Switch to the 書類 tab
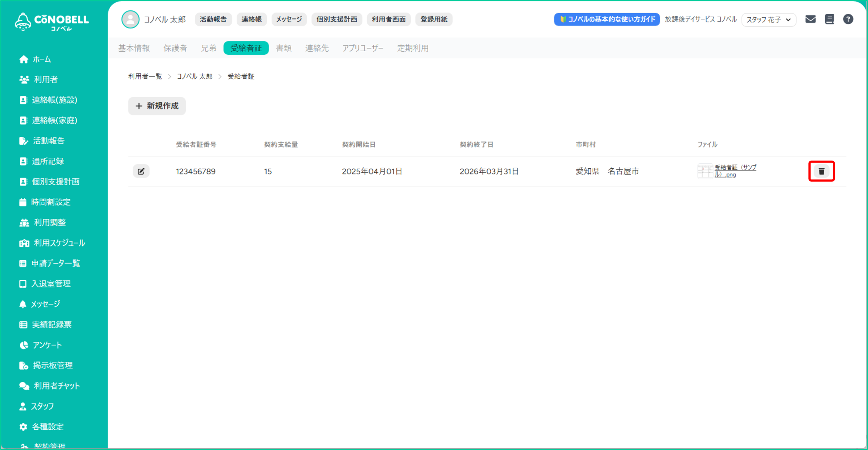 click(283, 48)
